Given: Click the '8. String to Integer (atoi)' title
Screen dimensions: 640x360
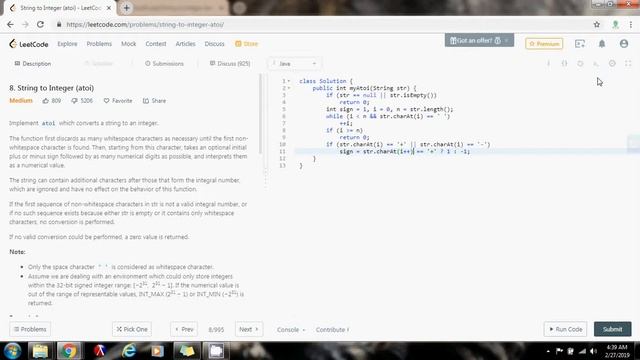Looking at the screenshot, I should [51, 88].
